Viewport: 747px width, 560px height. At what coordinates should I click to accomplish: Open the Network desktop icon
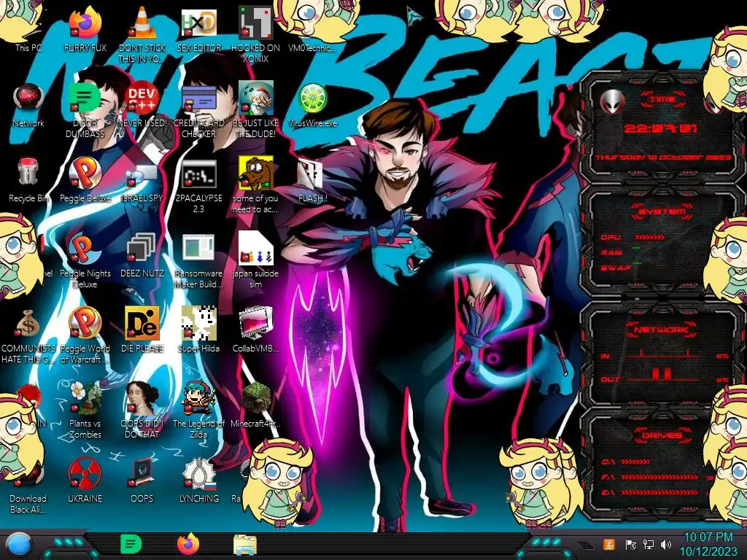[28, 98]
